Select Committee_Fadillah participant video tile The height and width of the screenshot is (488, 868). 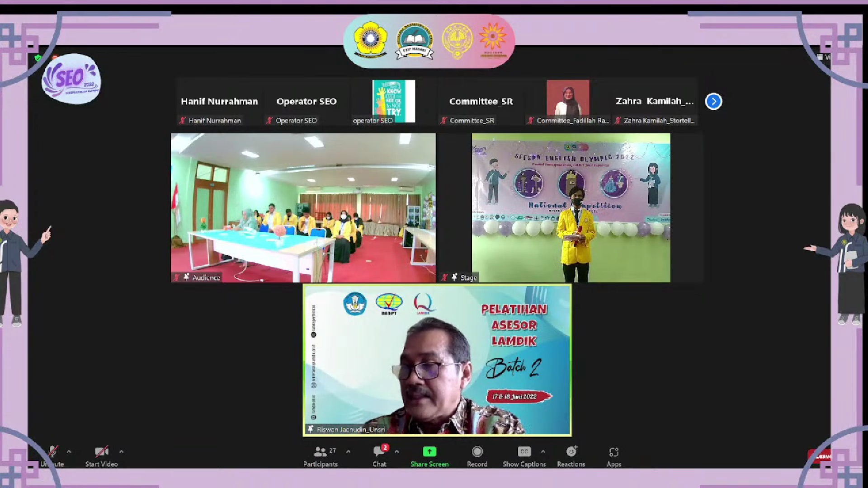point(568,103)
